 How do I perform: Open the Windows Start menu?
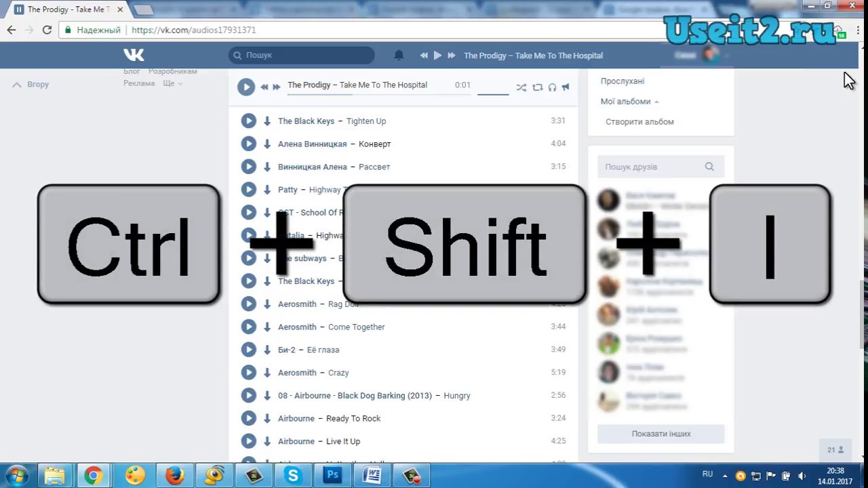click(x=17, y=476)
